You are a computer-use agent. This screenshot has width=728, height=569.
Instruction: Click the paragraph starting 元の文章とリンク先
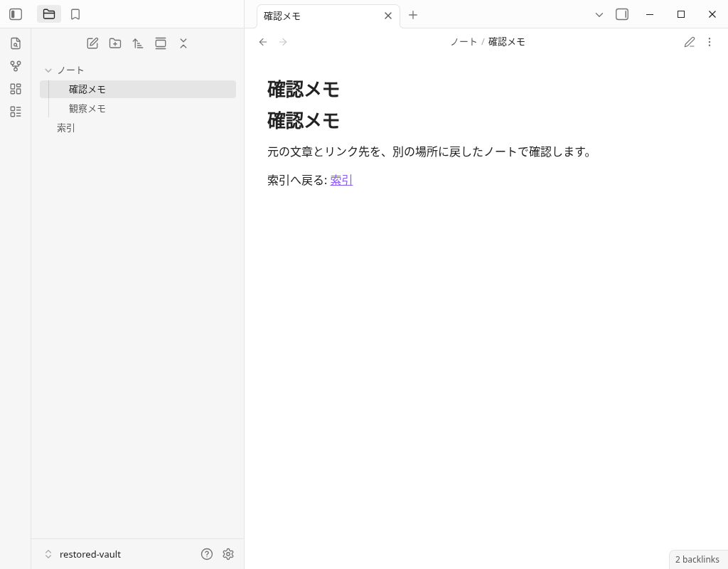coord(430,152)
